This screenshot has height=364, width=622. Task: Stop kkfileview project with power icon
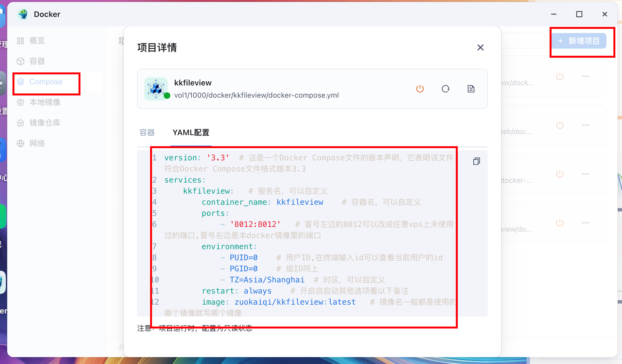pos(420,89)
